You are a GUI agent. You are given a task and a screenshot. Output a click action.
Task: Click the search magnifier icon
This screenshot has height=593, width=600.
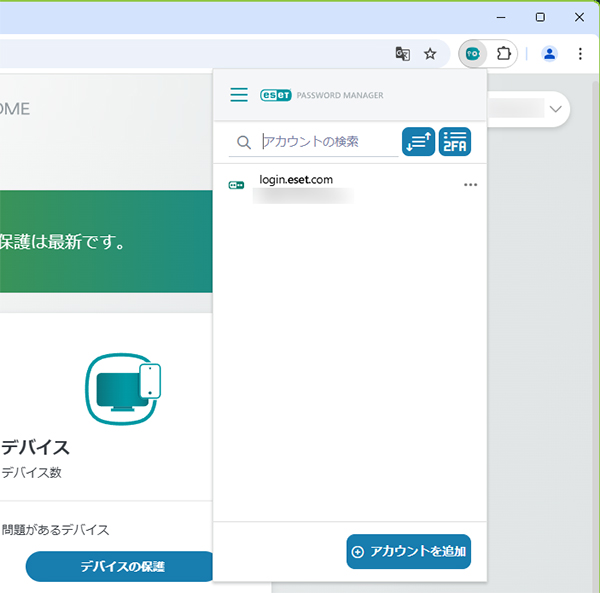pos(244,142)
